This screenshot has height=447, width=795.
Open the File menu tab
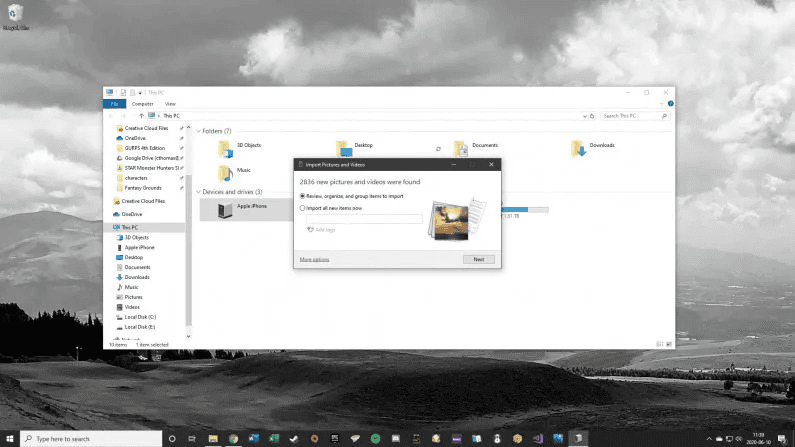click(113, 103)
